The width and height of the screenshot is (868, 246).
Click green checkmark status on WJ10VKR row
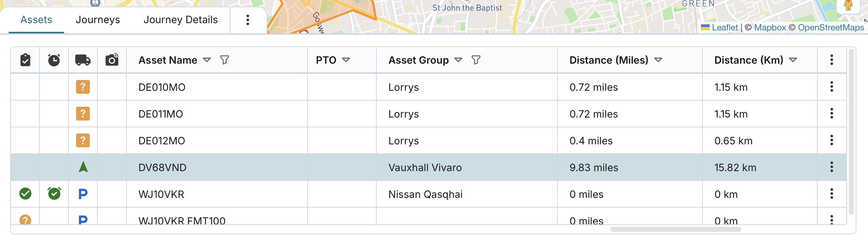click(x=25, y=194)
